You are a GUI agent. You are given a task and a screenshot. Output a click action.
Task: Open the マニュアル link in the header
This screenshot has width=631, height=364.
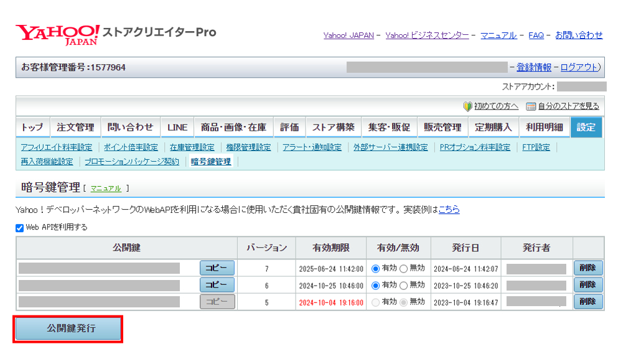(498, 35)
